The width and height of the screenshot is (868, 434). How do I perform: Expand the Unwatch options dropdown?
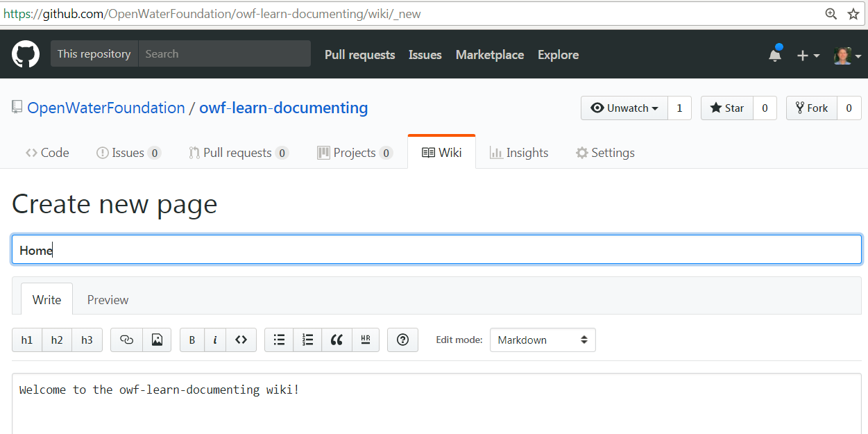tap(624, 108)
